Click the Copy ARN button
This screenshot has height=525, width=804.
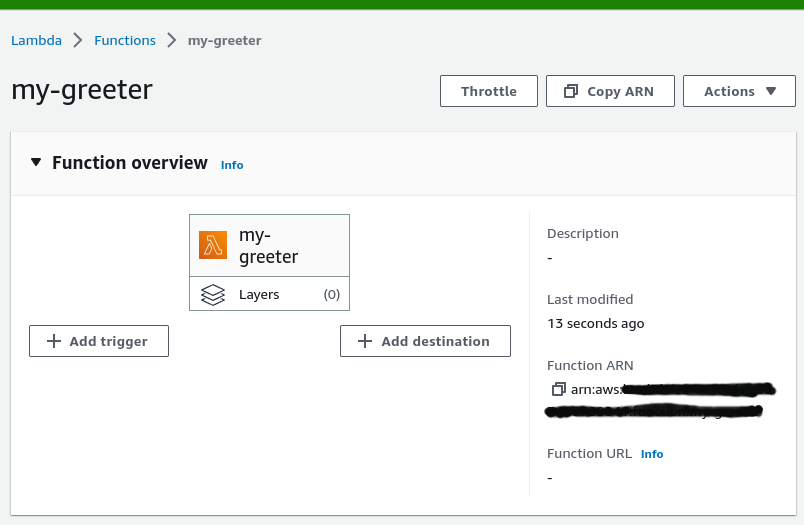610,91
